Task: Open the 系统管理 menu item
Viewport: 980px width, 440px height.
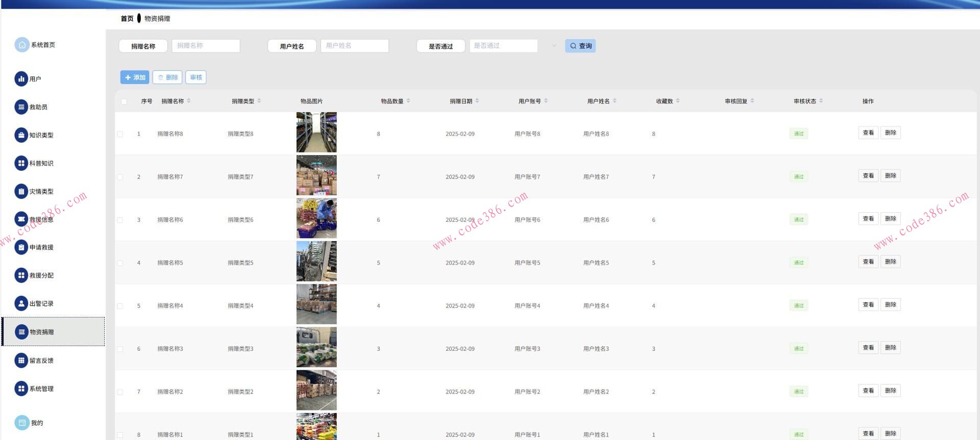Action: coord(41,389)
